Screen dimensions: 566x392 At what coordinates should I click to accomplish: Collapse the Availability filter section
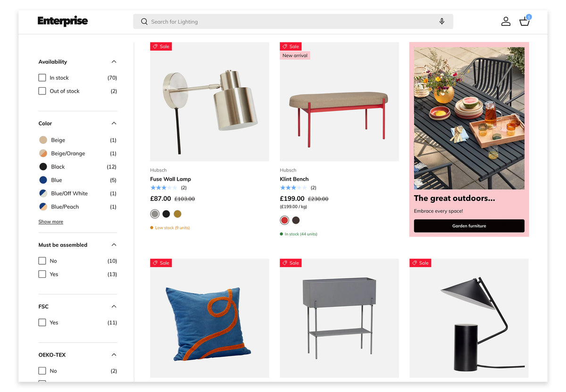(x=114, y=62)
